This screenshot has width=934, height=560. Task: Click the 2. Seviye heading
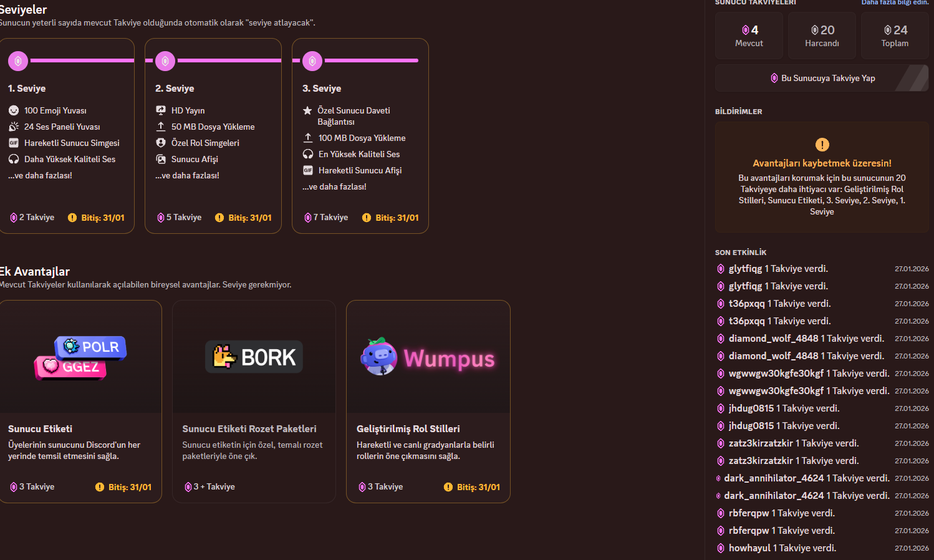[175, 89]
